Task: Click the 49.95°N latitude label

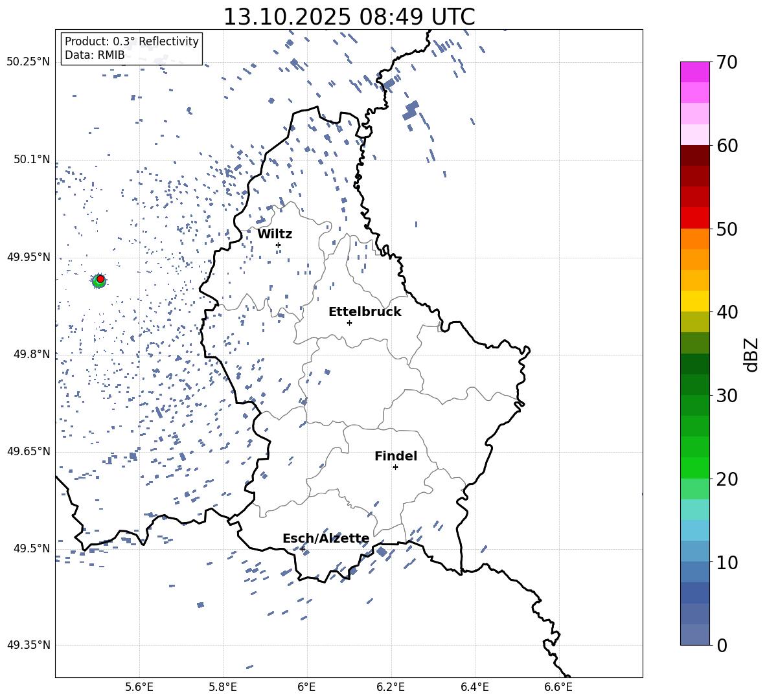Action: click(x=29, y=256)
